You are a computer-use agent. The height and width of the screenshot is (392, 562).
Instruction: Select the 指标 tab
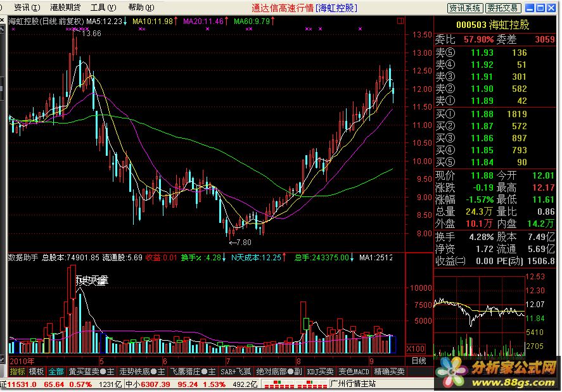click(x=17, y=372)
